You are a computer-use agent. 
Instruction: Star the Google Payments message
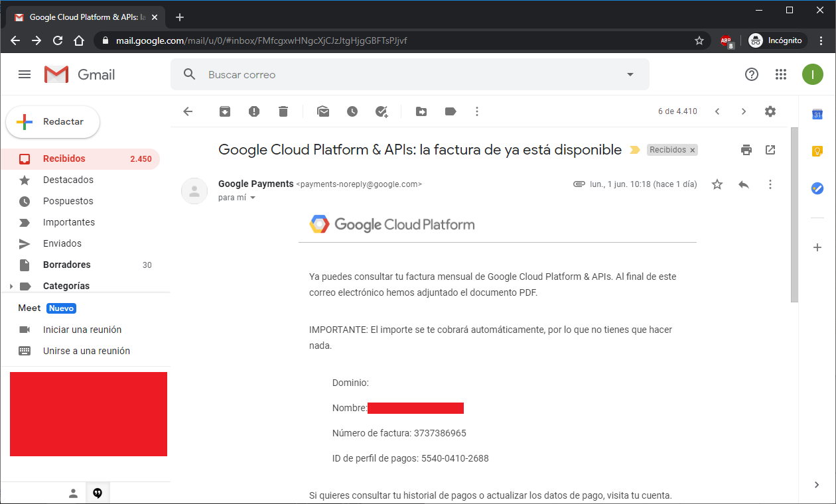point(717,184)
